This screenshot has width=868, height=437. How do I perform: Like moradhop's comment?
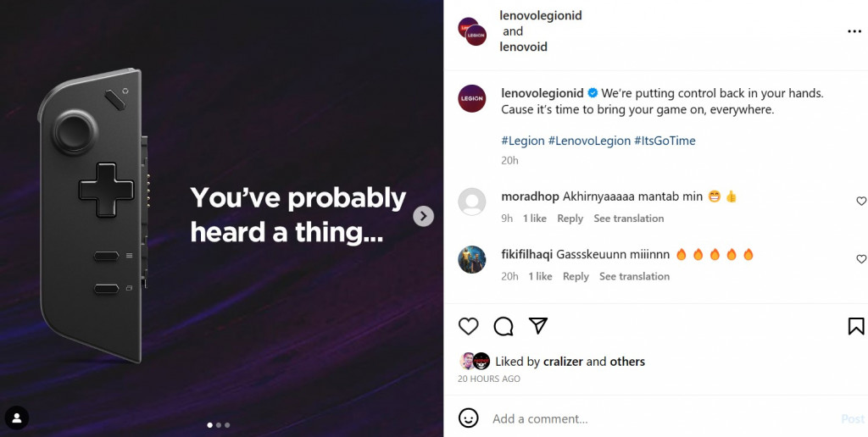861,202
